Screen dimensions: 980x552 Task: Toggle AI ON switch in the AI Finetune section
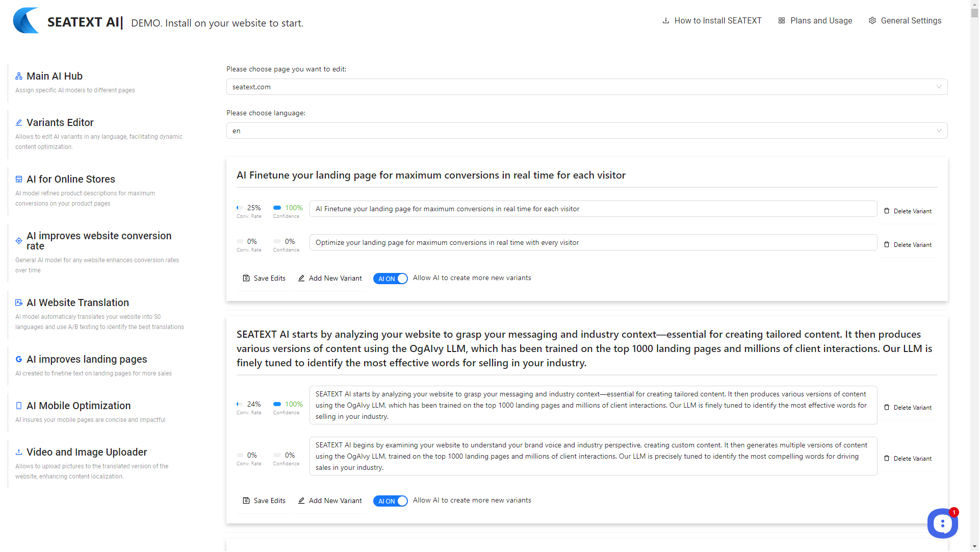click(x=391, y=279)
